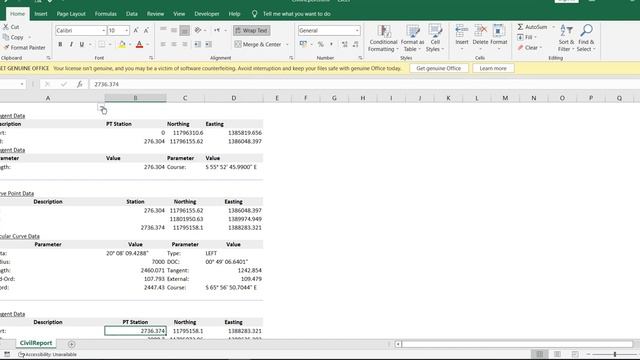Select the CivilReport sheet tab
640x360 pixels.
pos(36,343)
